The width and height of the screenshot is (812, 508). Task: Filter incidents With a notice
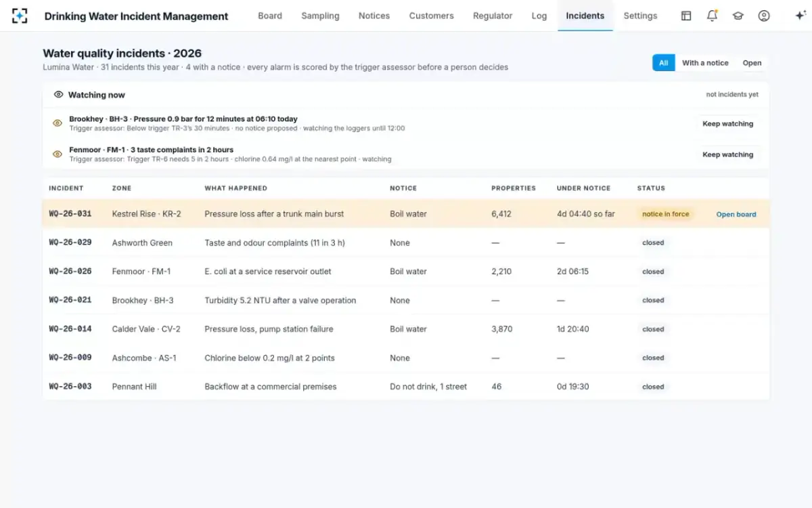[705, 63]
